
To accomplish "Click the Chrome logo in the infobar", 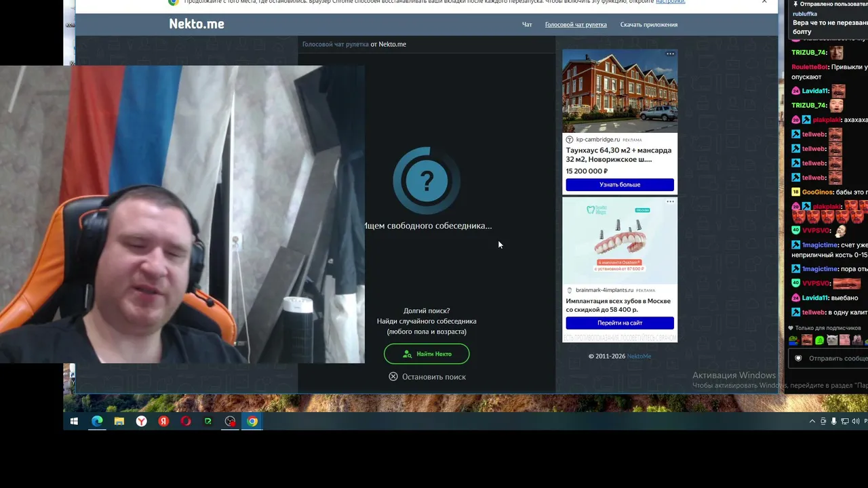I will point(174,2).
